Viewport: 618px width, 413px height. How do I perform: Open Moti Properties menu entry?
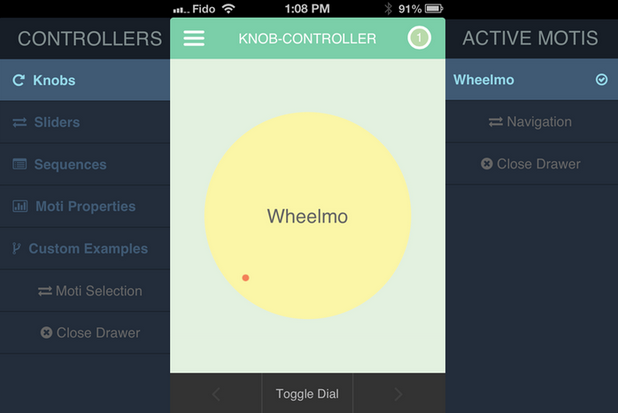click(85, 207)
